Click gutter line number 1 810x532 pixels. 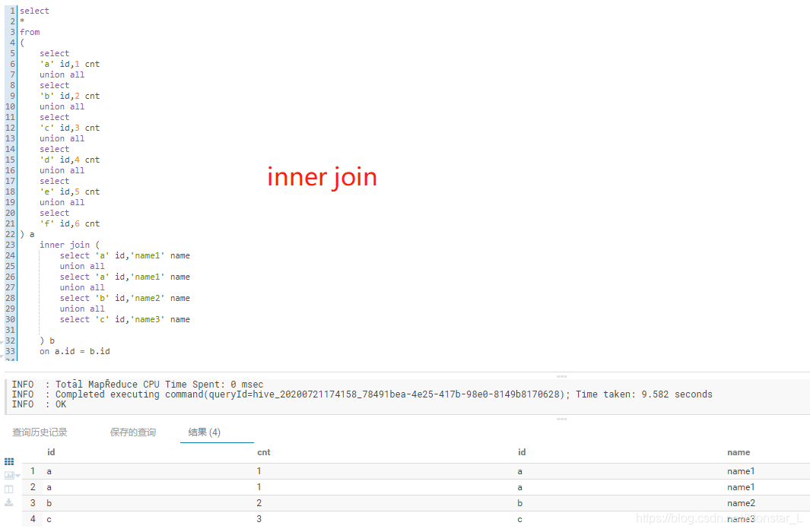point(12,11)
